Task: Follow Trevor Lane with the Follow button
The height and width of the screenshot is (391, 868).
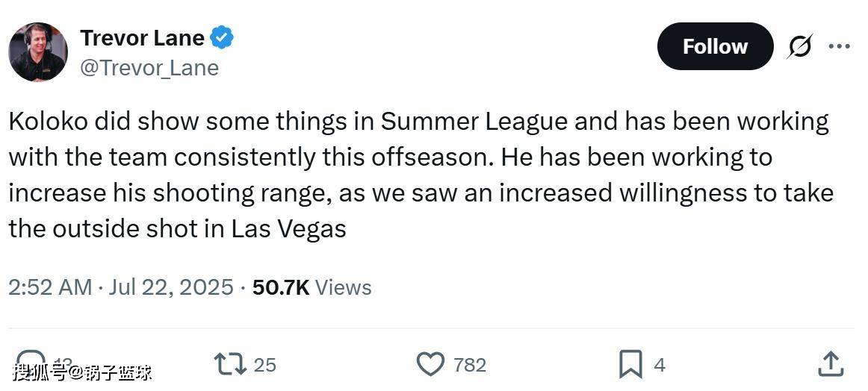Action: pyautogui.click(x=715, y=46)
